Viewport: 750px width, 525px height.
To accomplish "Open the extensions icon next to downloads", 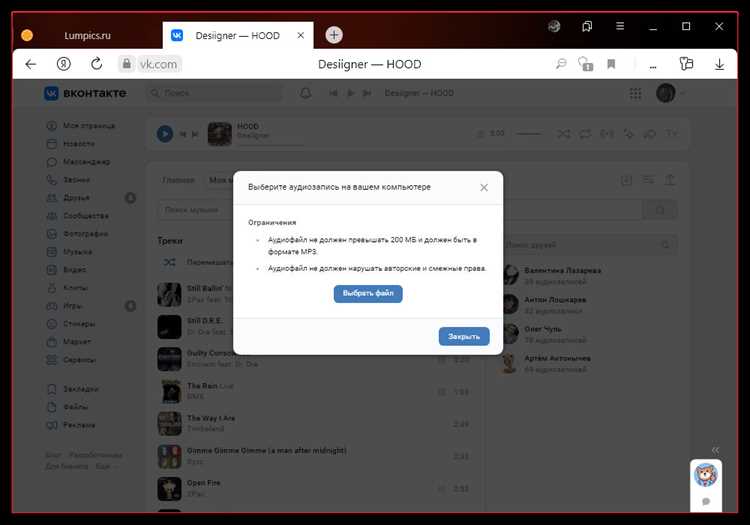I will pos(686,64).
